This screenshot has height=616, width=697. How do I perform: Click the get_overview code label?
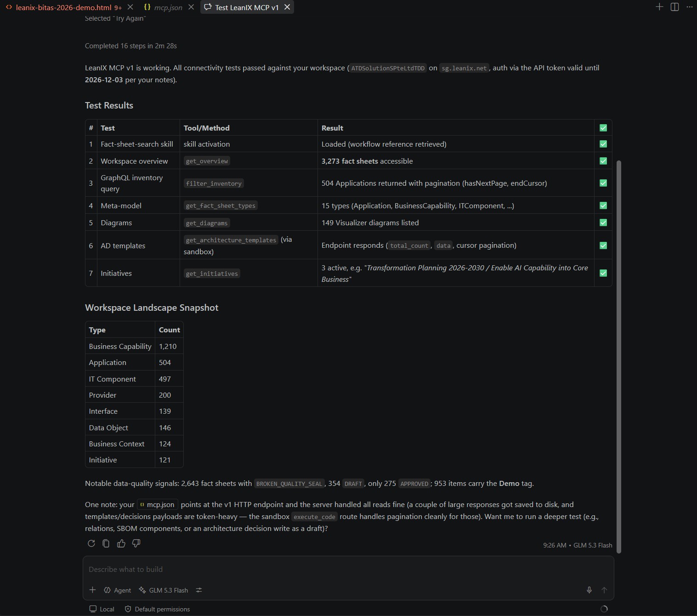(207, 161)
